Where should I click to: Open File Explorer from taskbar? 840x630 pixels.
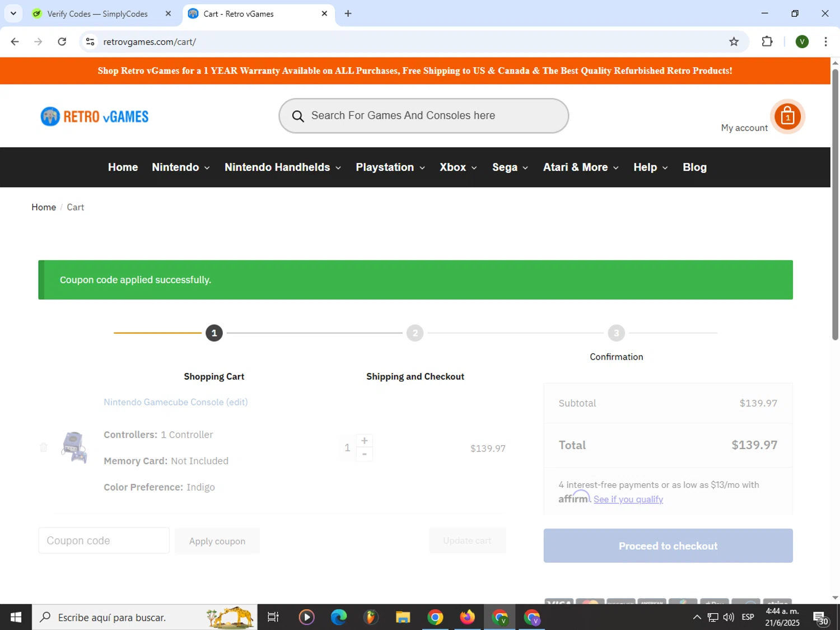[403, 617]
